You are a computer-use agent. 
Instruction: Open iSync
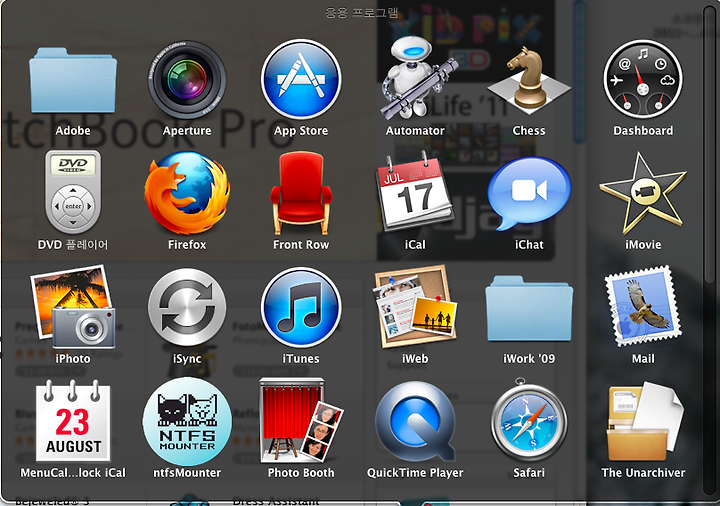coord(187,307)
